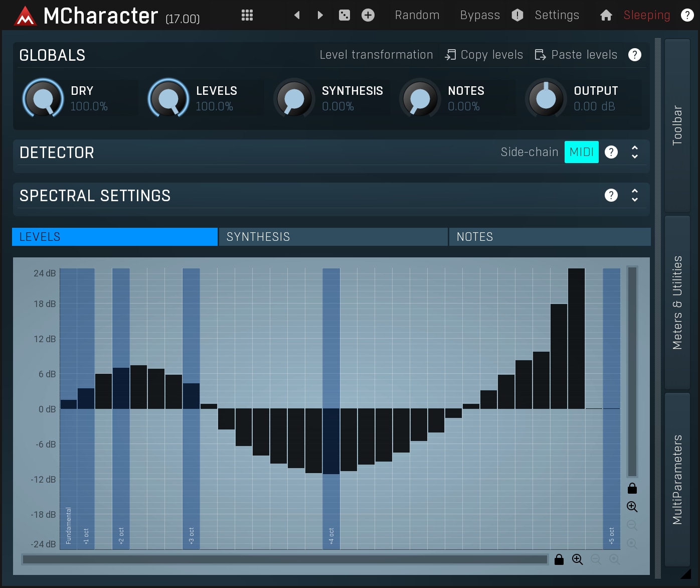The image size is (700, 588).
Task: Click zoom-in magnifier below graph
Action: (577, 559)
